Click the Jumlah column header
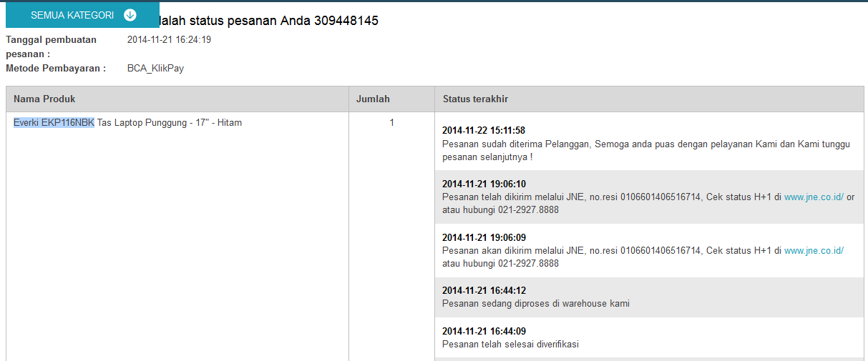 (373, 99)
